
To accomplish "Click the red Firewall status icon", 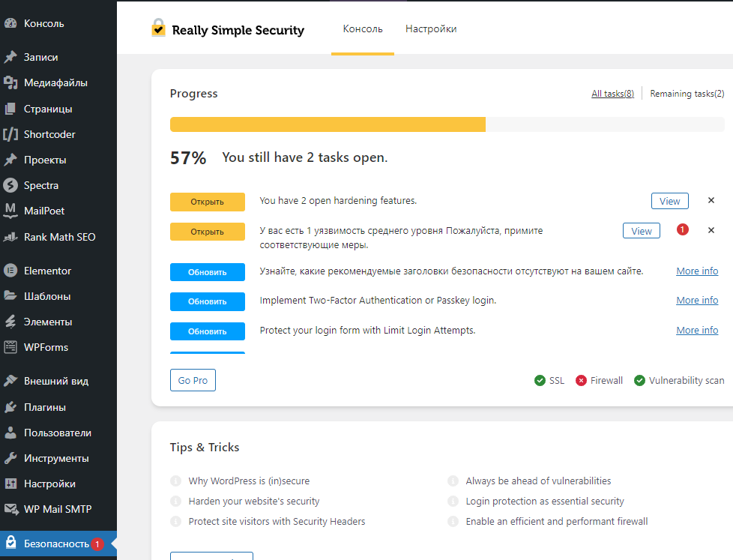I will click(581, 381).
